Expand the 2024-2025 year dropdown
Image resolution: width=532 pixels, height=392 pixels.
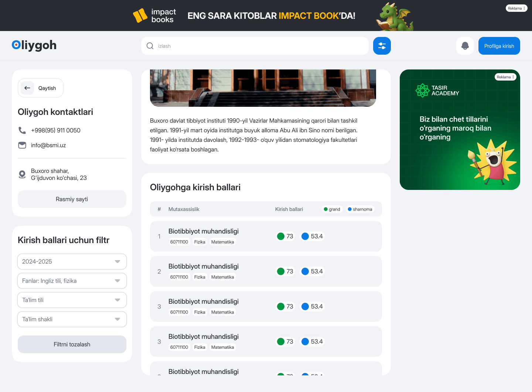pos(72,262)
